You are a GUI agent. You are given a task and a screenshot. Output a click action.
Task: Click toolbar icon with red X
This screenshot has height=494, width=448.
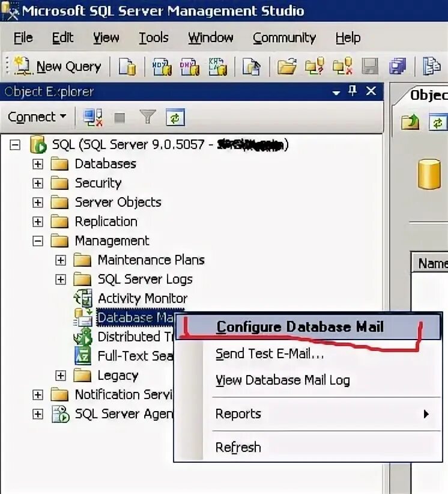coord(342,67)
